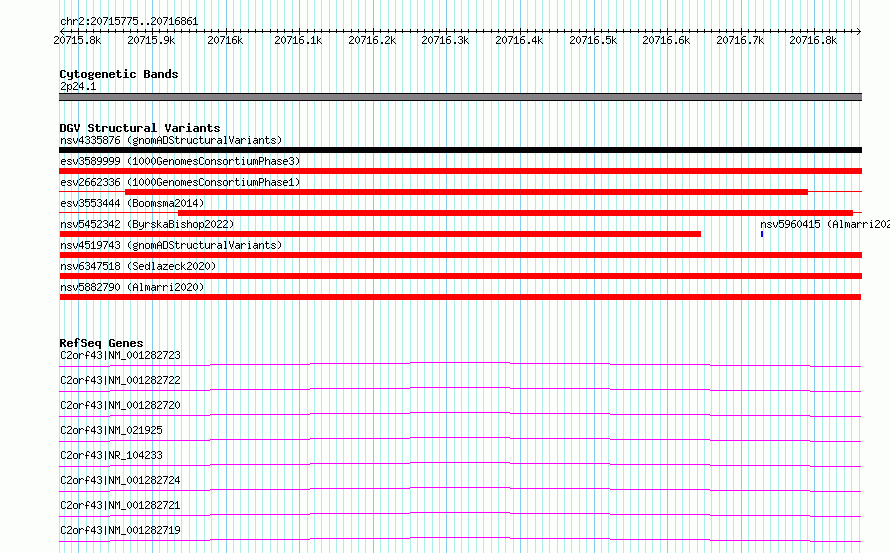Click ruler tick labeled 20716.1k
The height and width of the screenshot is (553, 890).
click(x=298, y=40)
